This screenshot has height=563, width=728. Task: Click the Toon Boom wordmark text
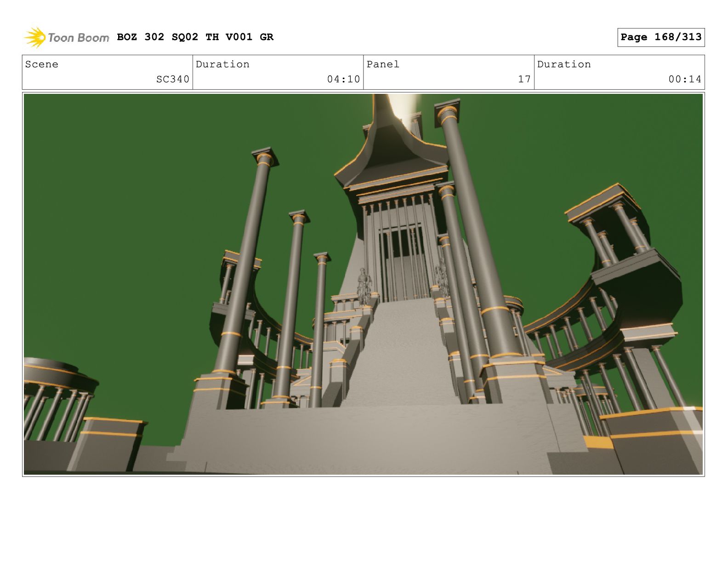coord(78,38)
